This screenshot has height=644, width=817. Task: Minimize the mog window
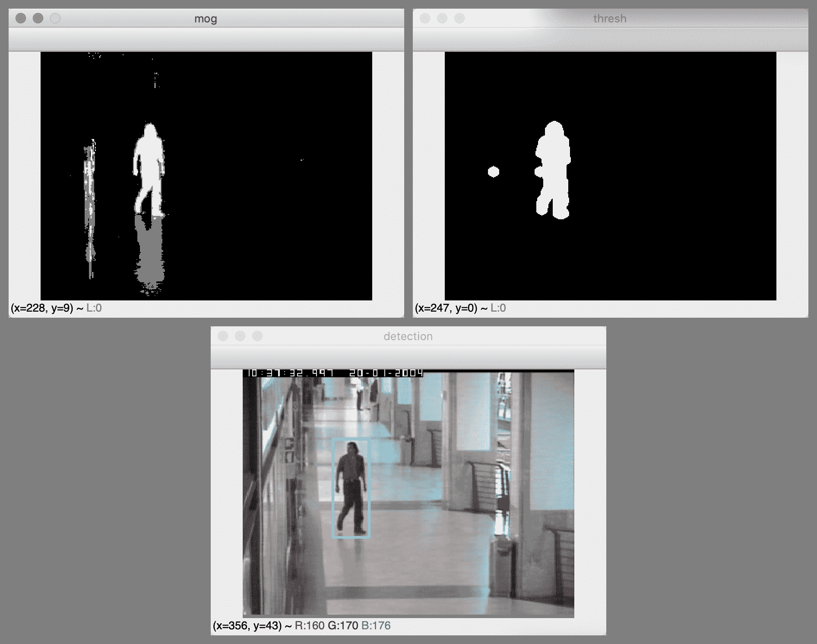coord(38,18)
